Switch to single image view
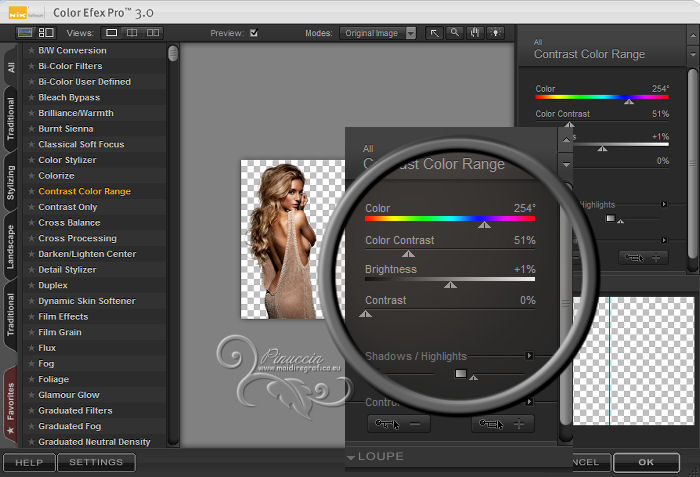Viewport: 700px width, 477px height. pyautogui.click(x=112, y=33)
